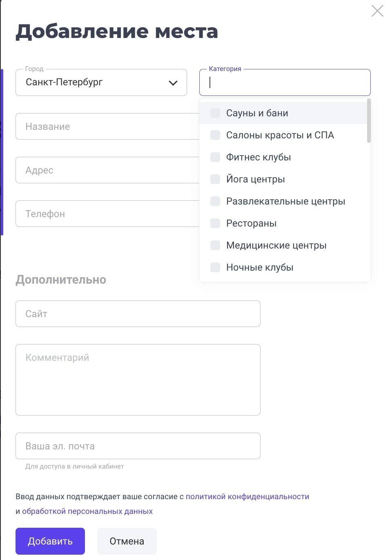
Task: Click the Сайт input field
Action: click(x=138, y=314)
